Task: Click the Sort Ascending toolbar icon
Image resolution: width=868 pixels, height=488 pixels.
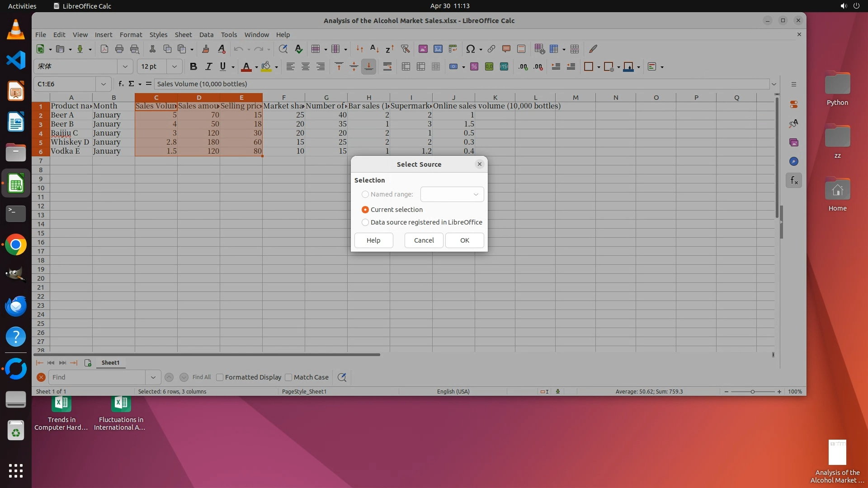Action: click(374, 49)
